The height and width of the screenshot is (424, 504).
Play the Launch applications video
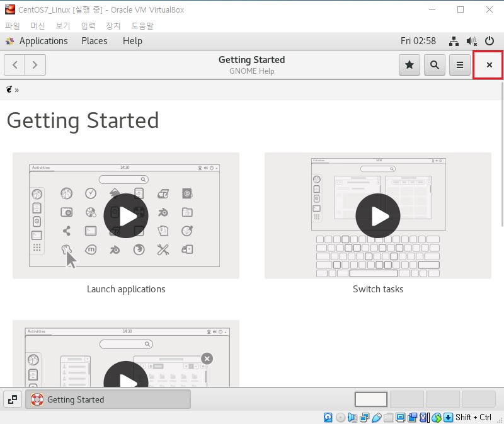pyautogui.click(x=125, y=216)
